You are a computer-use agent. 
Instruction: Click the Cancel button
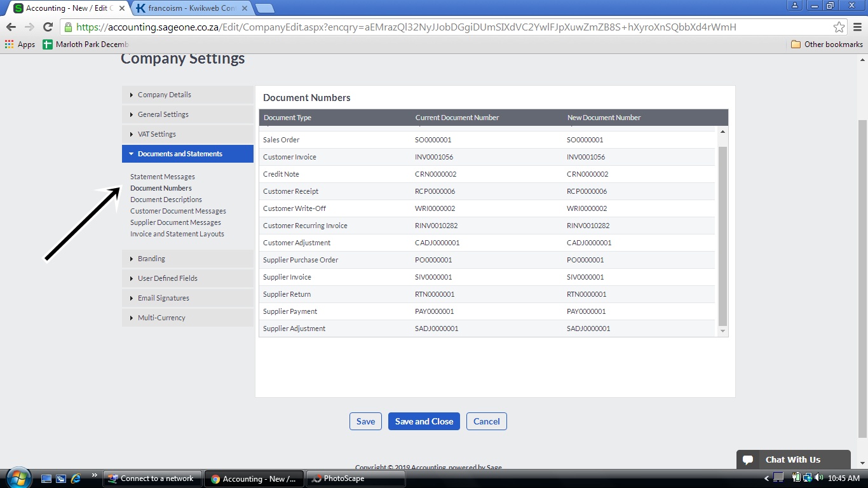pos(486,421)
